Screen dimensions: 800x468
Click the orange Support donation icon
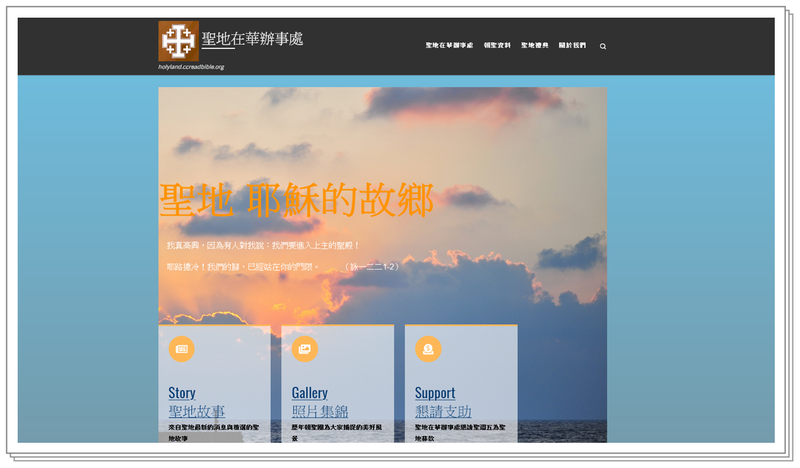coord(428,349)
